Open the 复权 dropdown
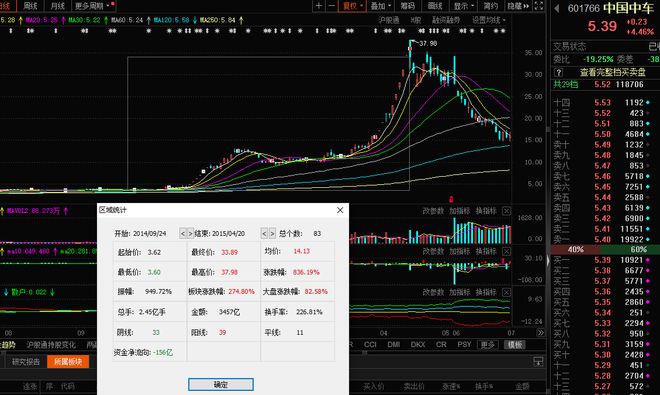This screenshot has width=660, height=395. [x=352, y=6]
